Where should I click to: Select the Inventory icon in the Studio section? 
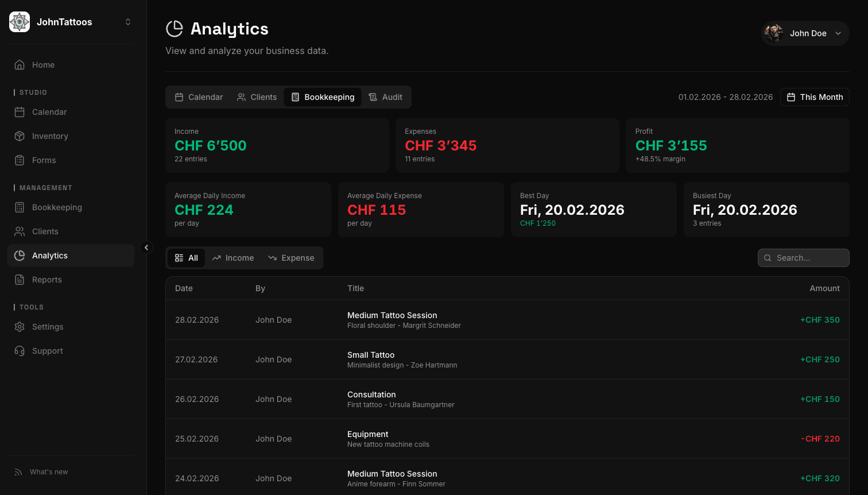point(20,136)
